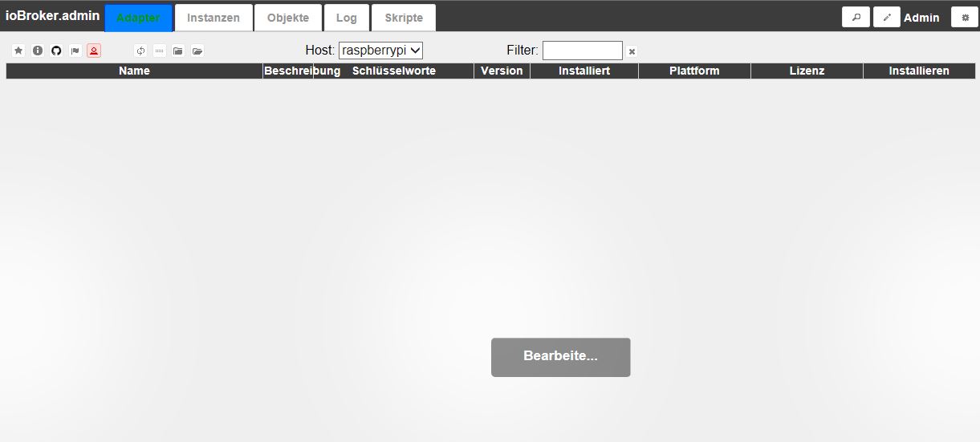This screenshot has height=442, width=980.
Task: Click the Schlüsselworte column header
Action: coord(394,71)
